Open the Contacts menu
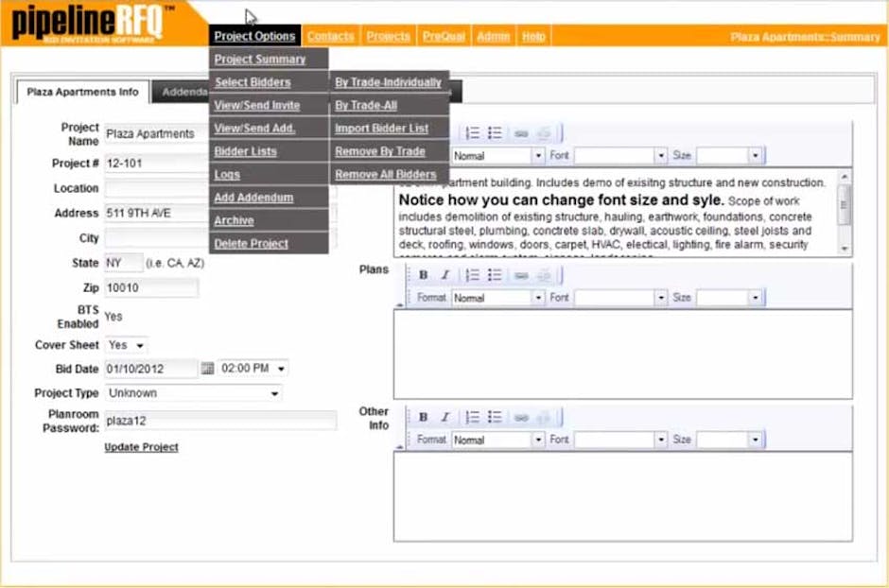This screenshot has width=889, height=588. coord(330,34)
